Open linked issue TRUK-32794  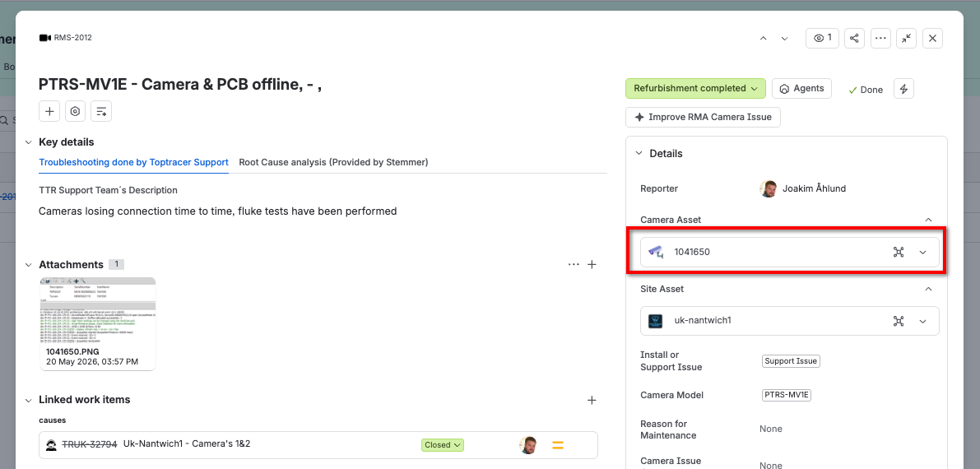click(x=90, y=444)
